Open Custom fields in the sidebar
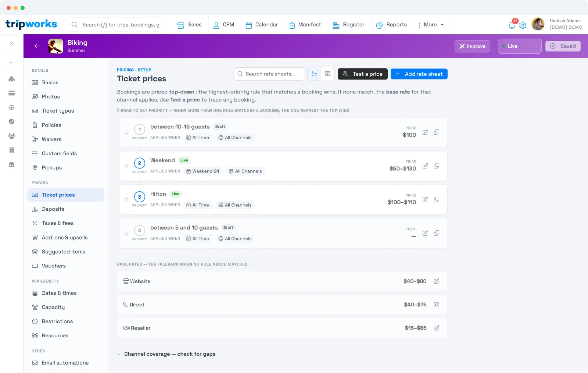Viewport: 588px width, 373px height. click(65, 153)
